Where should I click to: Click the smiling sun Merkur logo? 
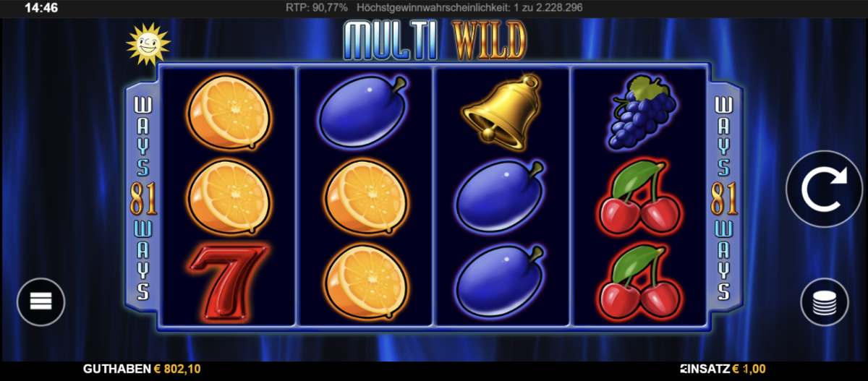click(148, 45)
